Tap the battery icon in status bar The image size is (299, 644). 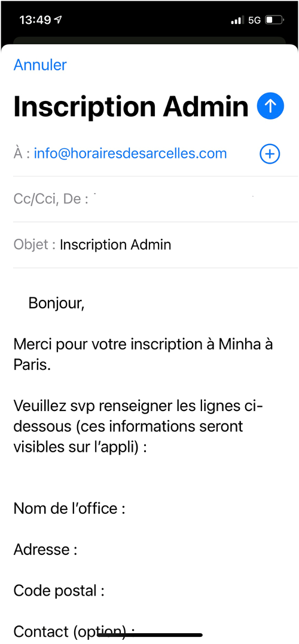[x=274, y=19]
